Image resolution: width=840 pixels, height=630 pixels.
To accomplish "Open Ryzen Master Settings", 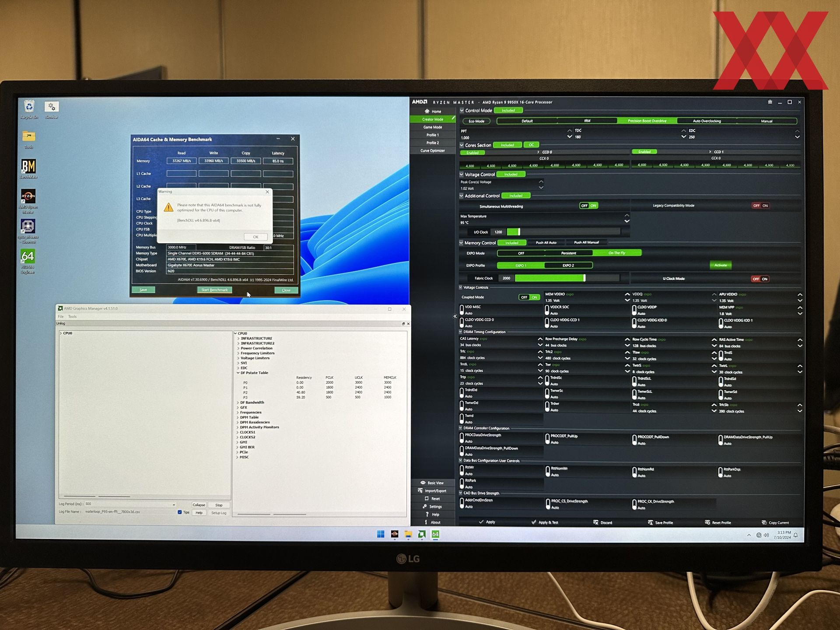I will 432,506.
